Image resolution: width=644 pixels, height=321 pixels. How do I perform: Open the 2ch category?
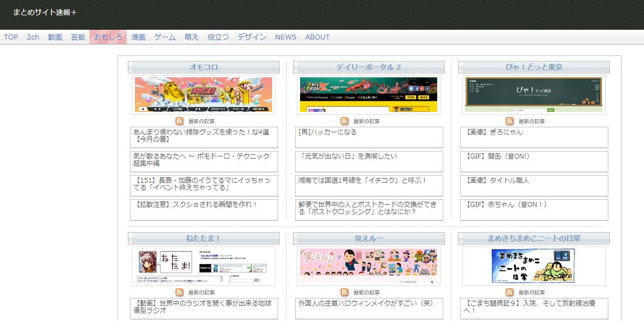click(x=33, y=37)
